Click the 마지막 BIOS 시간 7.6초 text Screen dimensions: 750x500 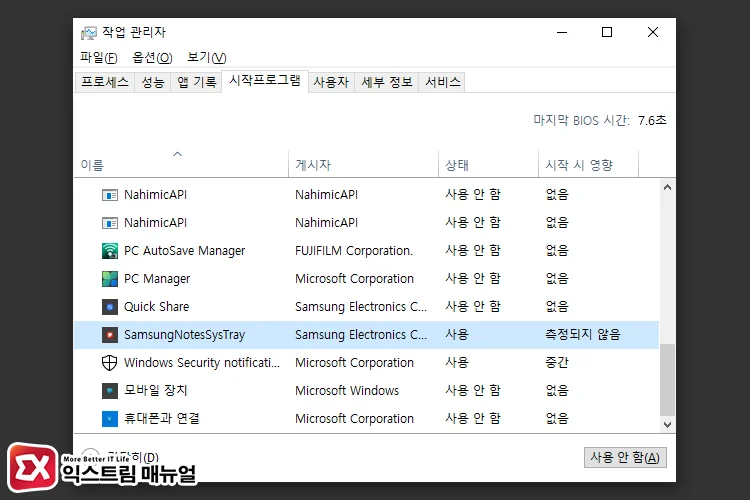click(600, 120)
